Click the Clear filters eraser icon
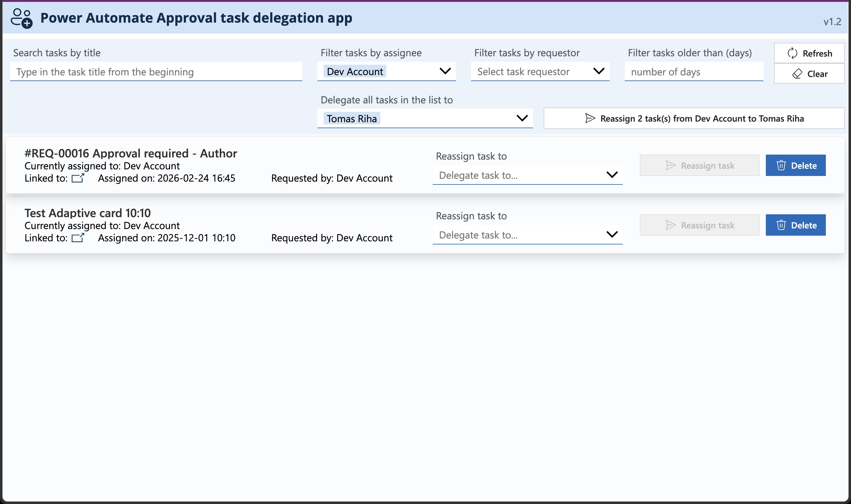The width and height of the screenshot is (851, 504). (798, 74)
